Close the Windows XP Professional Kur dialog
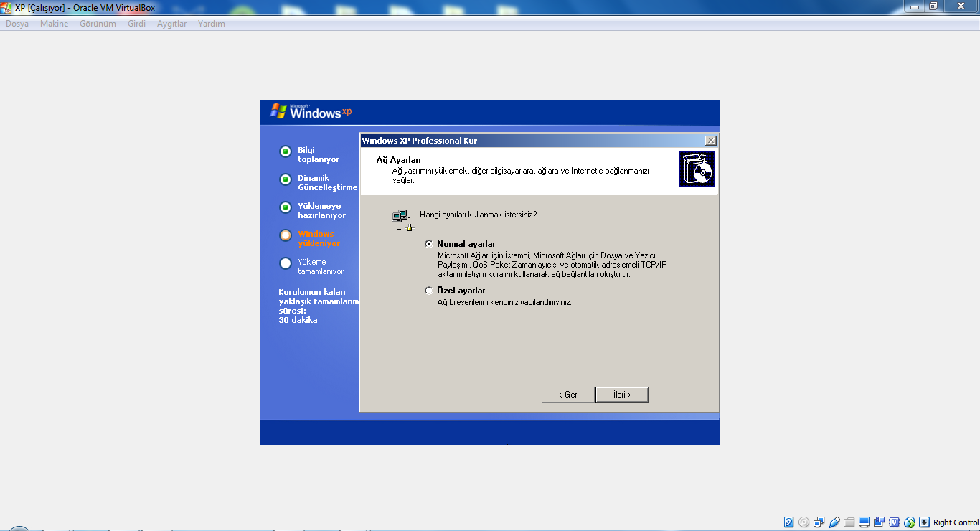Viewport: 980px width, 531px height. coord(710,141)
